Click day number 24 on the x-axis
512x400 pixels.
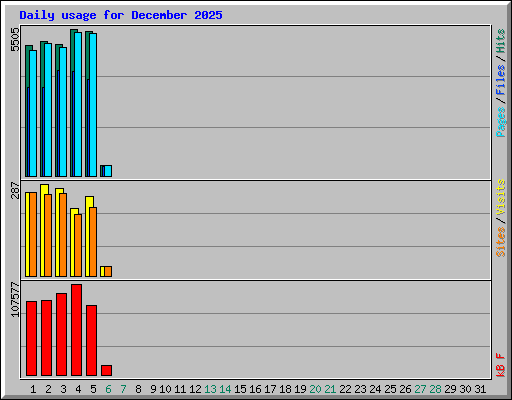click(x=375, y=389)
